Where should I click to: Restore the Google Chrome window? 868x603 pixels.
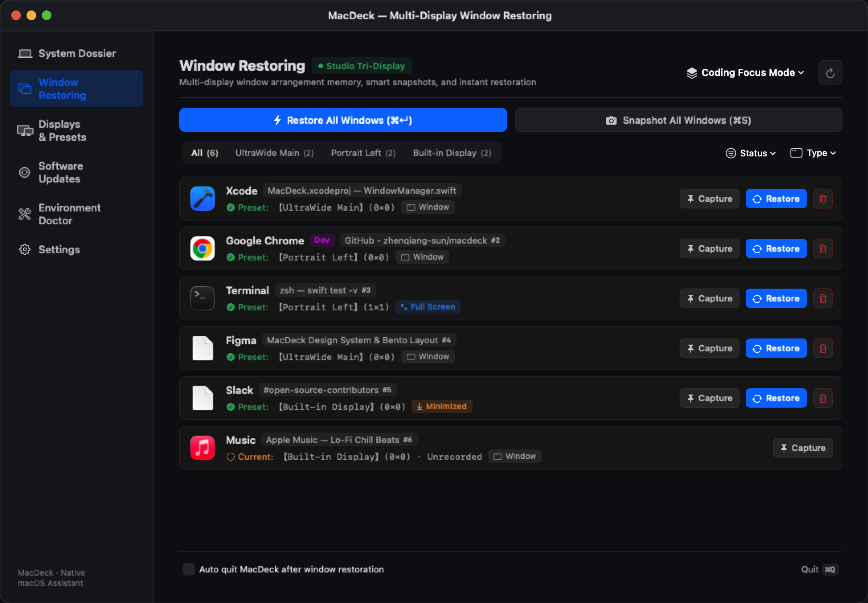click(x=776, y=248)
